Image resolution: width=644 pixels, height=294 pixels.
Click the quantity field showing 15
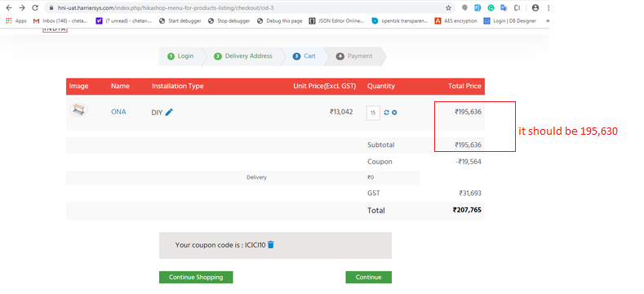point(373,113)
